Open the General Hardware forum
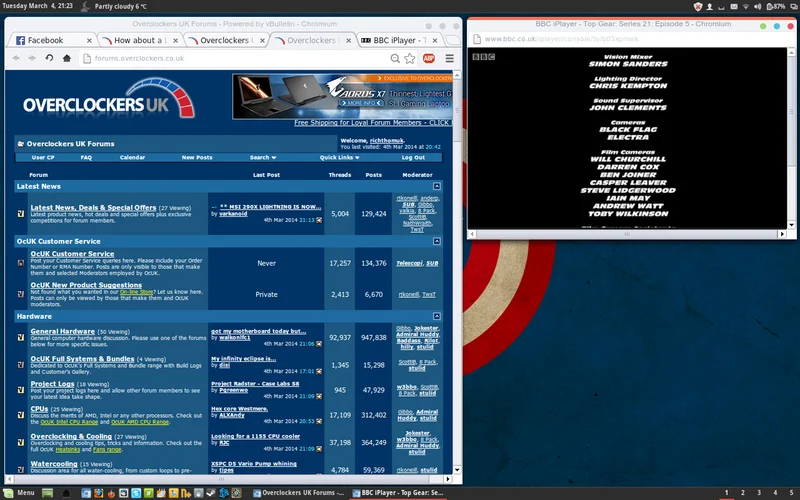 pos(63,331)
